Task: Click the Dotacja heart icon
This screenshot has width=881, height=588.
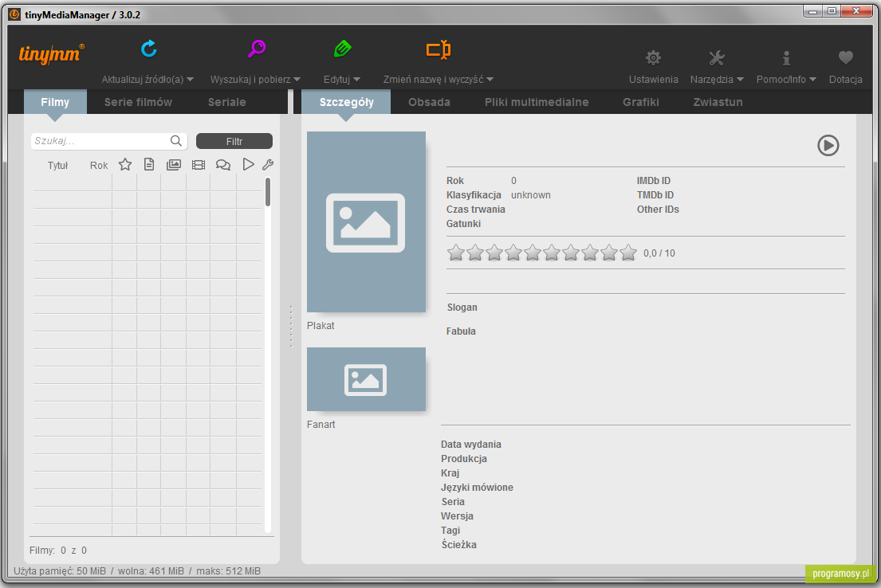Action: click(846, 57)
